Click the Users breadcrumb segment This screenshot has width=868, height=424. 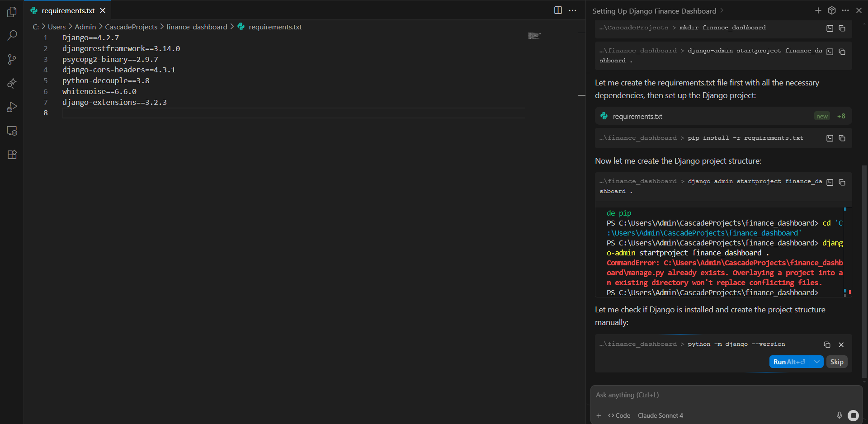tap(57, 27)
